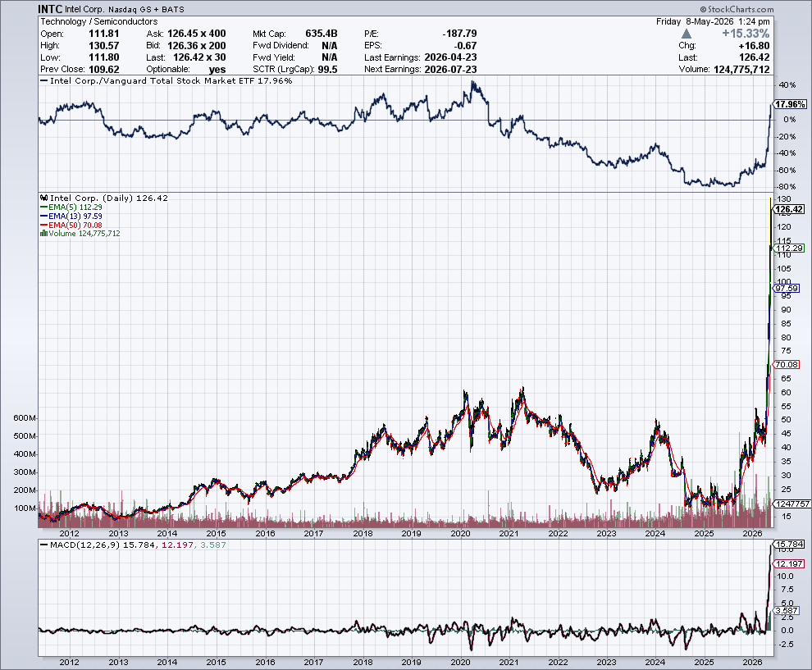Image resolution: width=812 pixels, height=670 pixels.
Task: Click the red 12.197 tag on the MACD axis
Action: (789, 564)
